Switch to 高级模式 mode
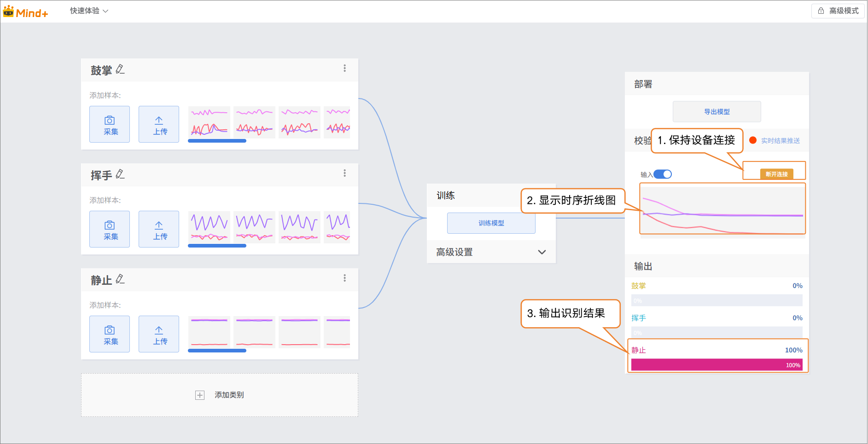Screen dimensions: 868x444 (838, 11)
